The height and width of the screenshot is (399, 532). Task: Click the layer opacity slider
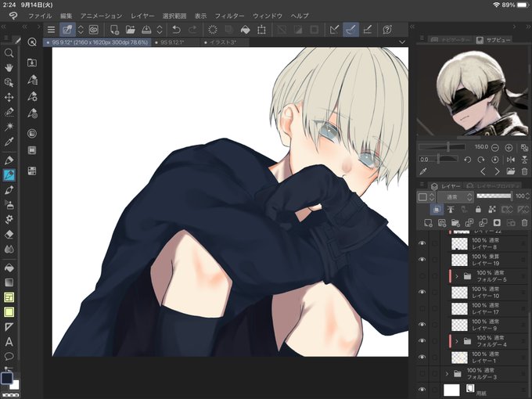[494, 196]
